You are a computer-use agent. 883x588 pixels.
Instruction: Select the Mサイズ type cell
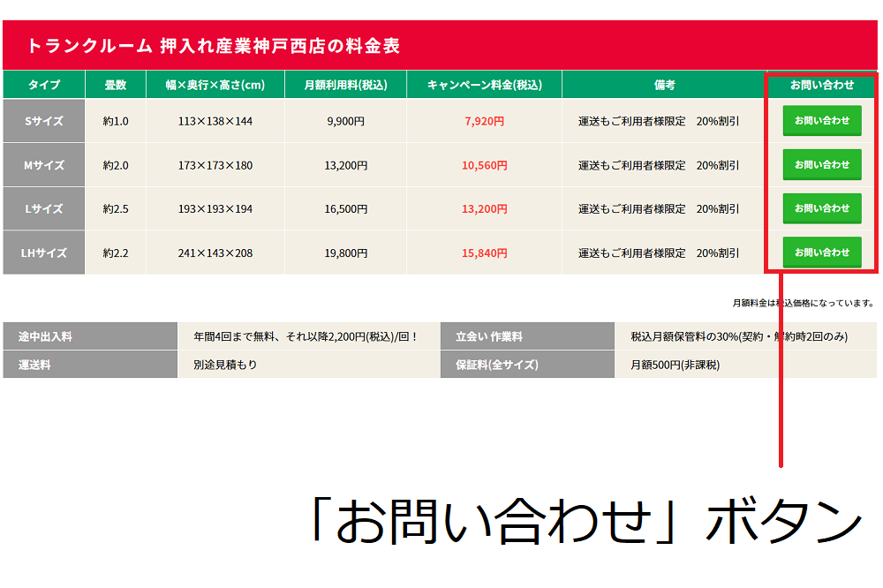click(x=44, y=165)
